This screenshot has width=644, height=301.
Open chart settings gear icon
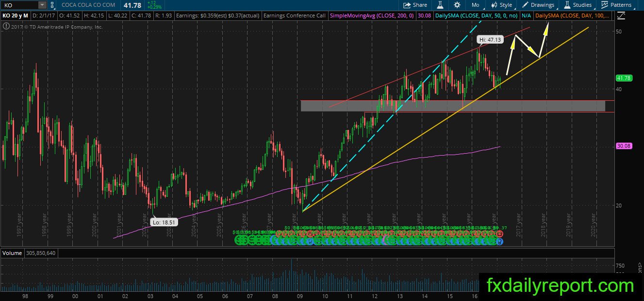(457, 5)
